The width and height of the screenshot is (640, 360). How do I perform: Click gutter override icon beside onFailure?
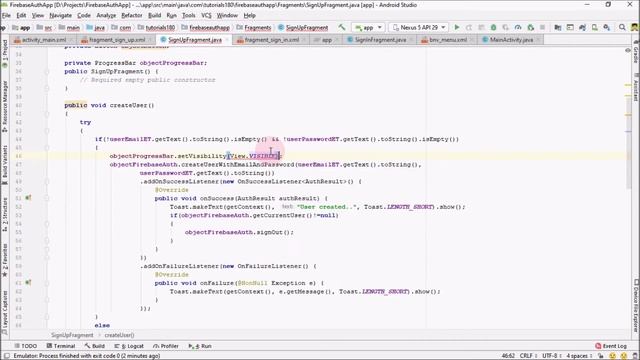point(28,282)
